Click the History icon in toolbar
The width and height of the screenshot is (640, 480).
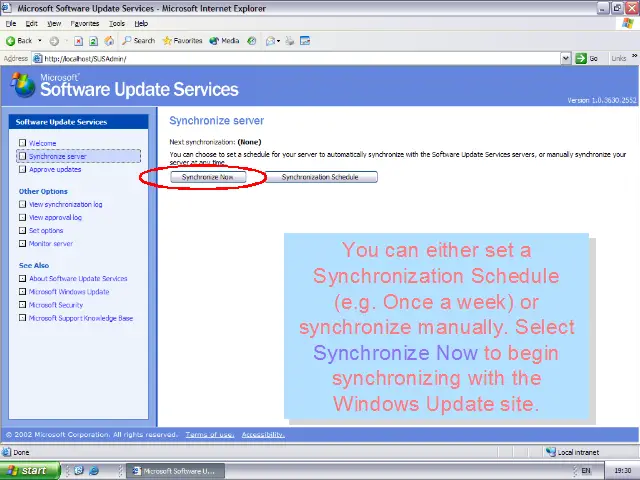(252, 41)
